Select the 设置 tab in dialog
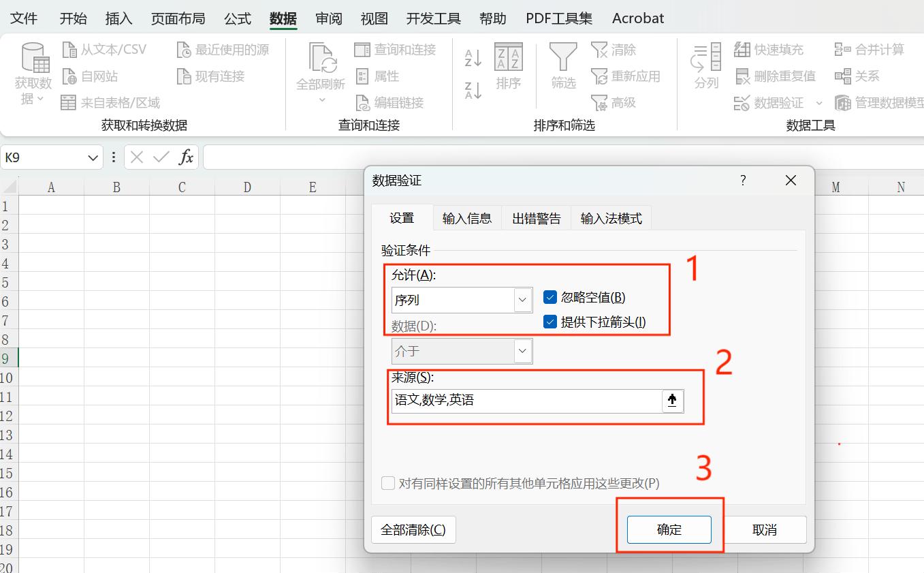The width and height of the screenshot is (924, 573). tap(402, 218)
